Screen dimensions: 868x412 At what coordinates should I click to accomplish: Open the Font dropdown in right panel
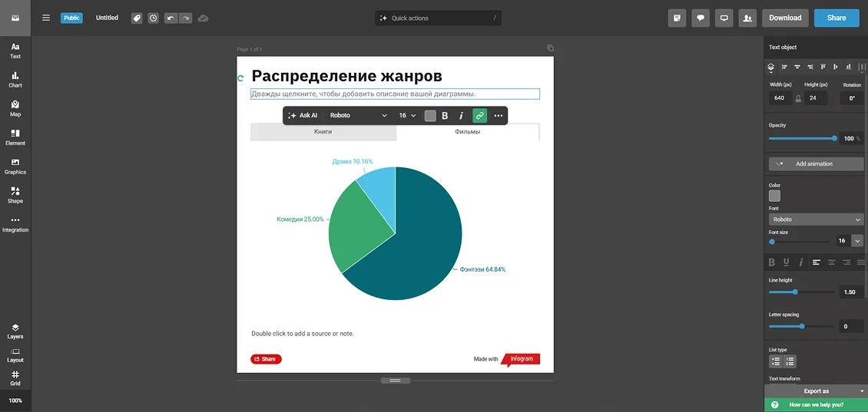coord(816,219)
